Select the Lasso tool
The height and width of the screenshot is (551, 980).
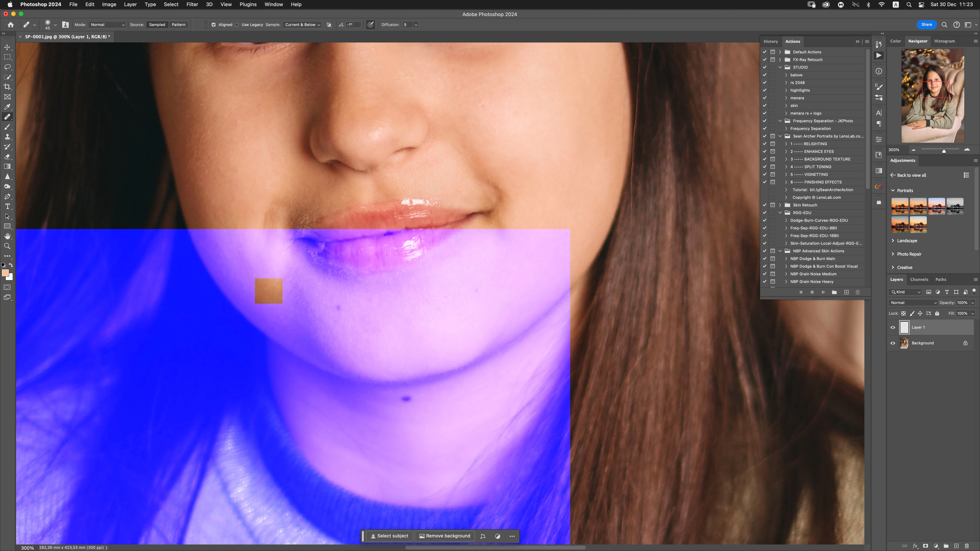pos(7,67)
